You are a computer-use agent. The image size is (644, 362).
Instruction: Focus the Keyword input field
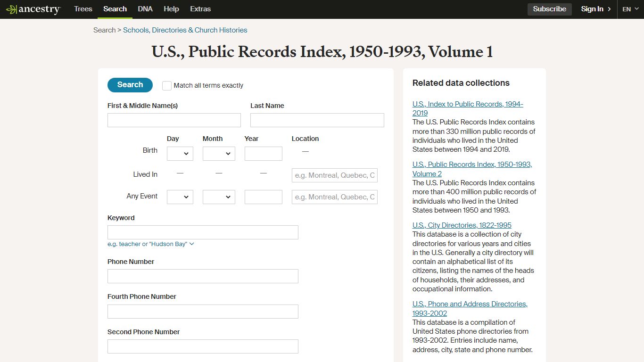[203, 232]
